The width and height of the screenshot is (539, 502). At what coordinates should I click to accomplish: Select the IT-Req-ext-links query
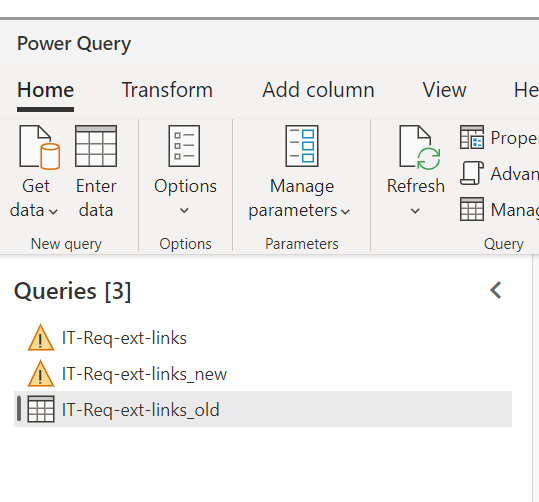click(x=263, y=338)
